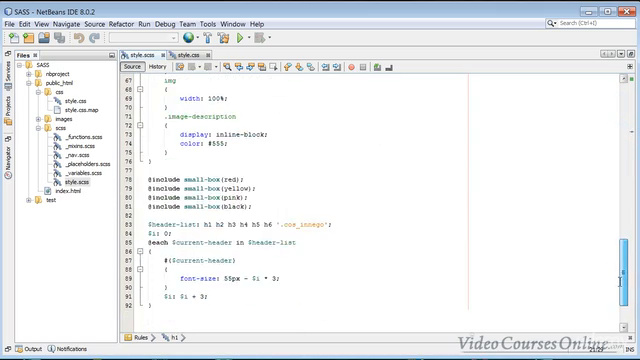The image size is (640, 360).
Task: Click the New File toolbar icon
Action: tap(14, 38)
